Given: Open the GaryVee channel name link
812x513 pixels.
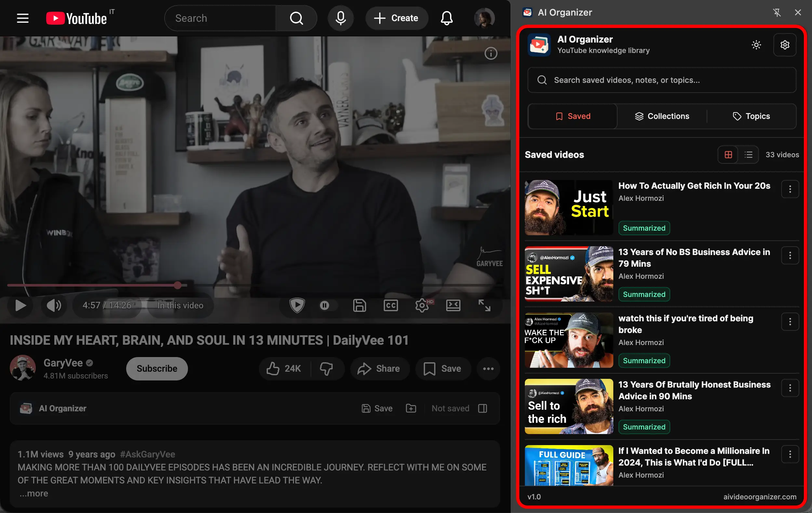Looking at the screenshot, I should 63,363.
